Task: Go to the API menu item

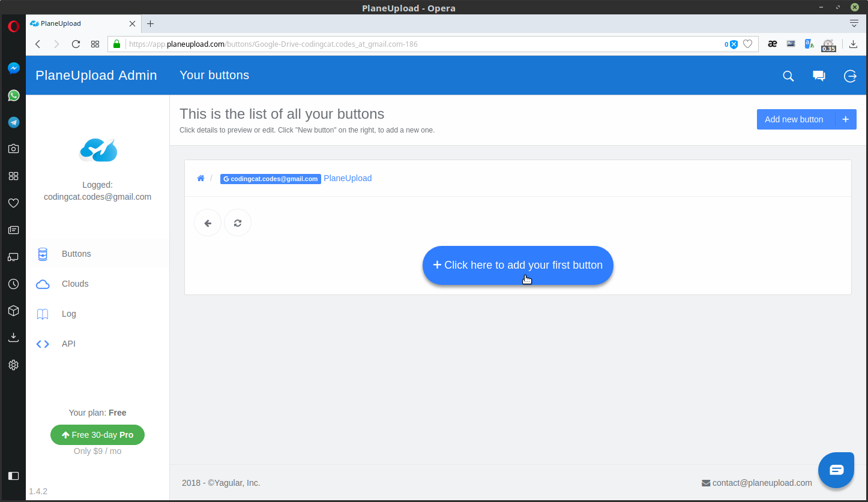Action: pyautogui.click(x=68, y=344)
